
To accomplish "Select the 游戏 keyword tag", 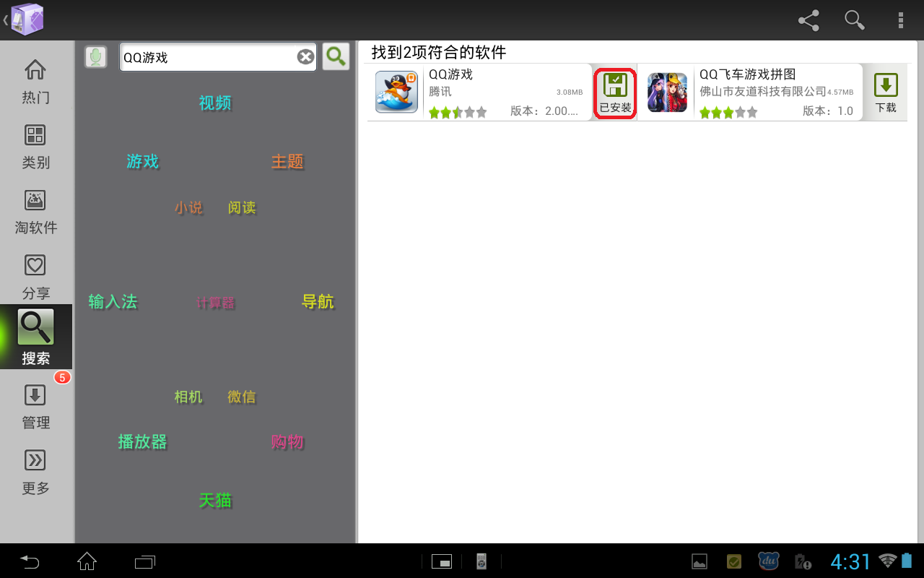I will tap(142, 161).
